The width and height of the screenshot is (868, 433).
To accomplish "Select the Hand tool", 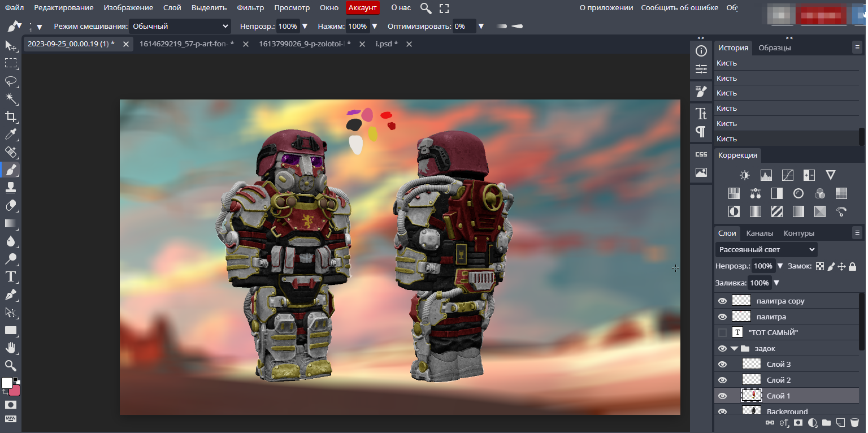I will click(11, 348).
